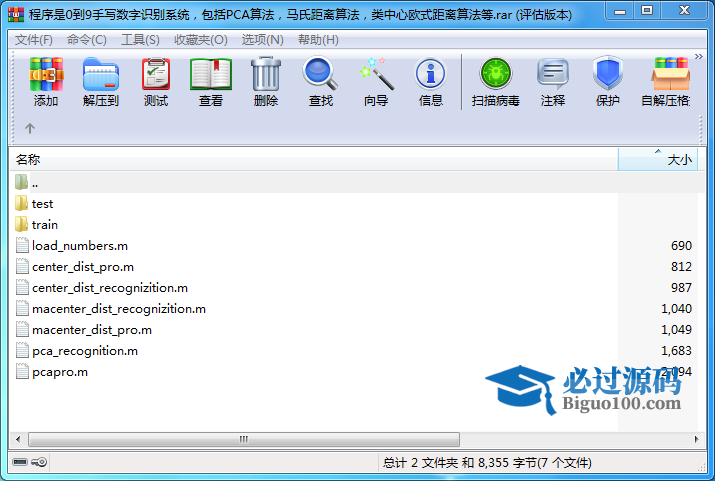This screenshot has height=481, width=715.
Task: Sort by the 名称 column header
Action: pos(314,160)
